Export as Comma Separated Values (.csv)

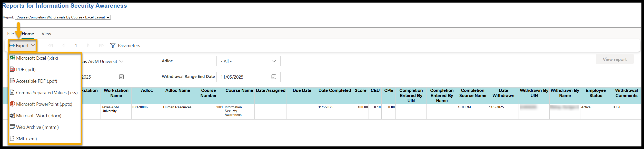47,93
